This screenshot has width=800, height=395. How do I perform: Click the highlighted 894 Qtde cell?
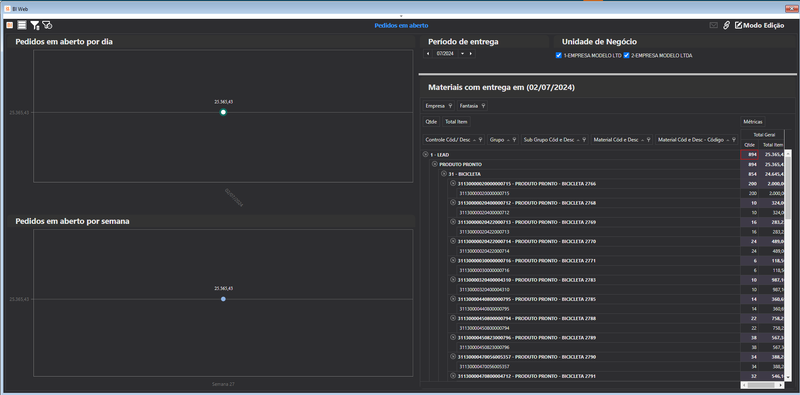click(749, 155)
